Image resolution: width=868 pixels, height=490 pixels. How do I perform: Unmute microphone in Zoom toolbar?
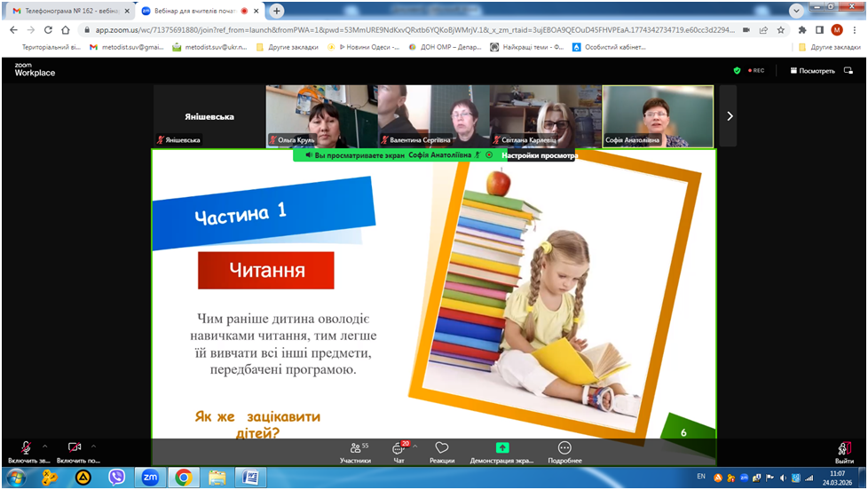(x=26, y=449)
